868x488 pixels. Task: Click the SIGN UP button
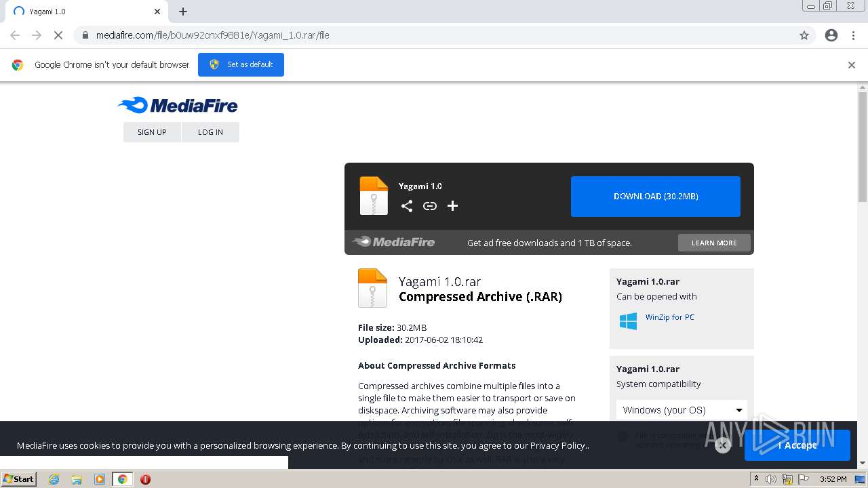click(x=152, y=132)
